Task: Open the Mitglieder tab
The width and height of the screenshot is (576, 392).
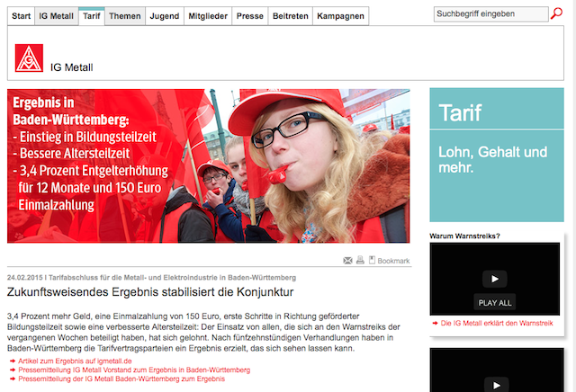Action: 208,16
